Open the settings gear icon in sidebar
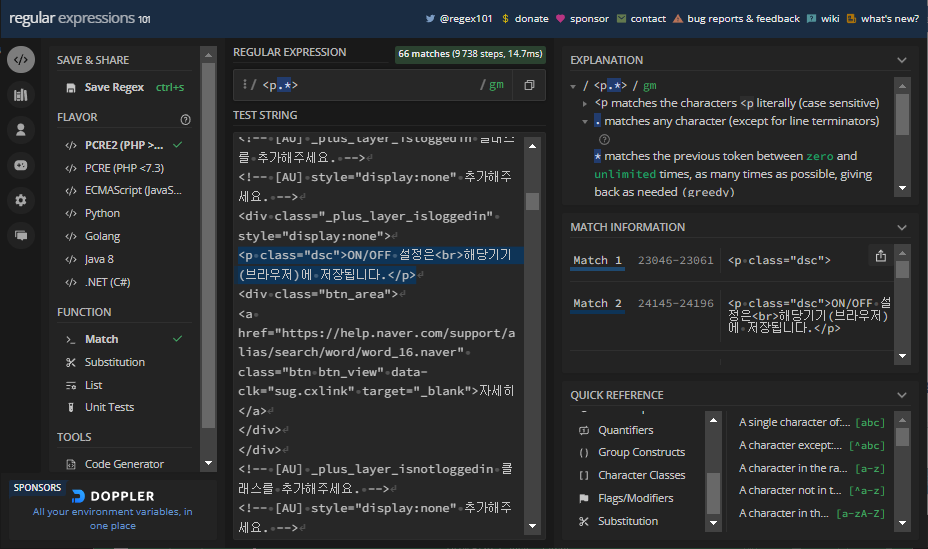The height and width of the screenshot is (549, 928). (21, 201)
